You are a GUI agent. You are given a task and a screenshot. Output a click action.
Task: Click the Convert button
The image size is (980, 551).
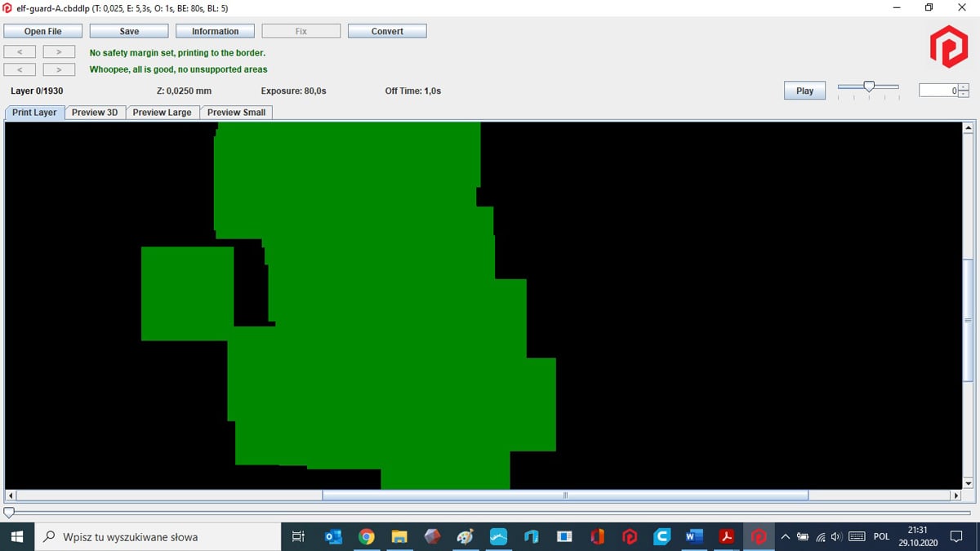click(x=387, y=31)
